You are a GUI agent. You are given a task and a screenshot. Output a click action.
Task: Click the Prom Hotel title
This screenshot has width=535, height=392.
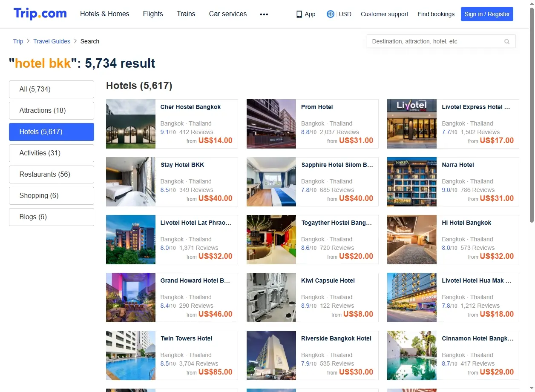pos(317,107)
